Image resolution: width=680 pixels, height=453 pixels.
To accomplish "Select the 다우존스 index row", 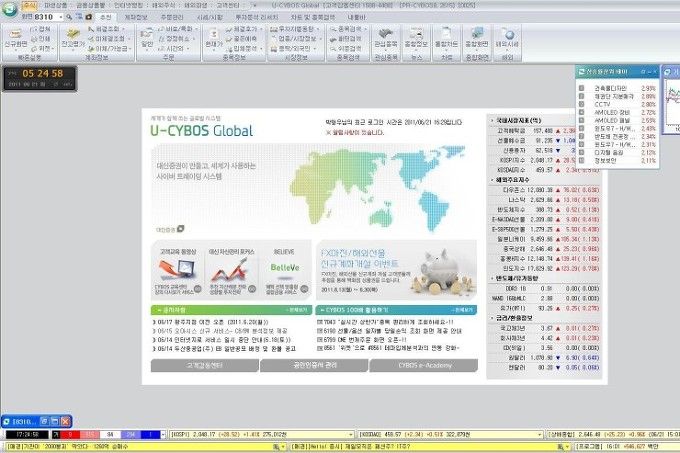I will [545, 190].
